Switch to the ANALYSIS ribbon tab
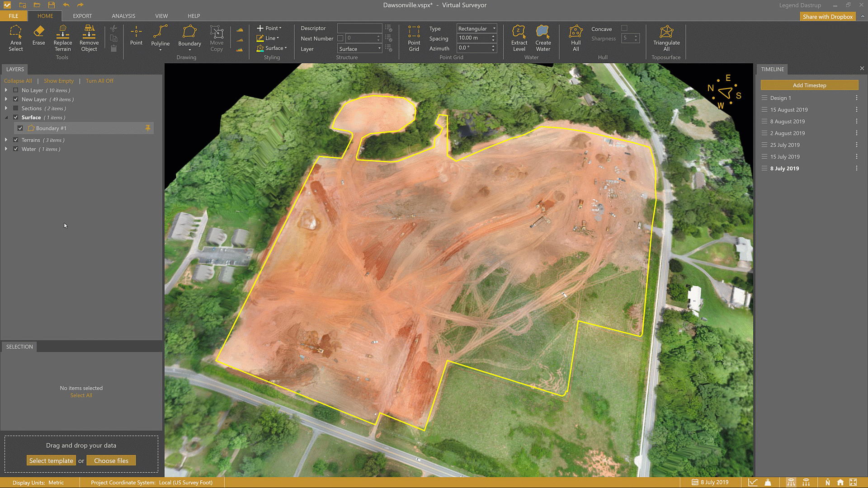 click(123, 16)
